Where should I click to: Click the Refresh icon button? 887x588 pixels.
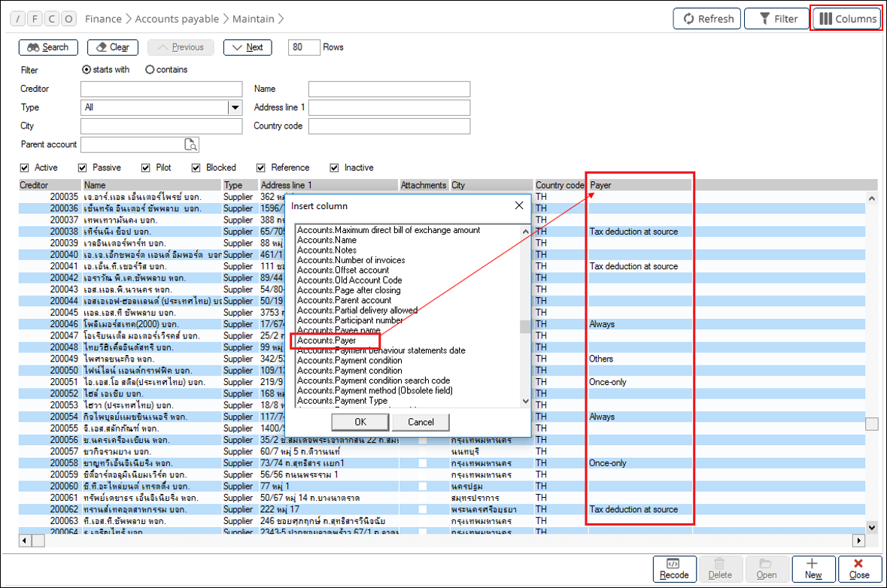[706, 19]
